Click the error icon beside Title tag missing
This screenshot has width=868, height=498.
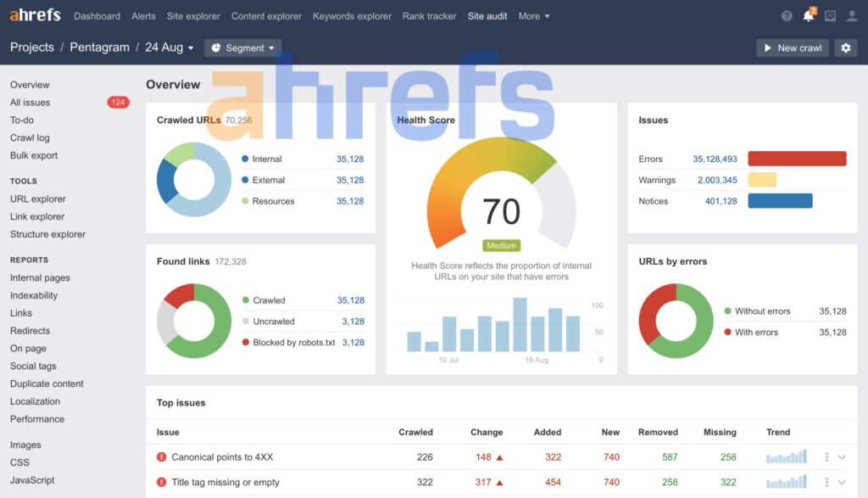pyautogui.click(x=161, y=480)
